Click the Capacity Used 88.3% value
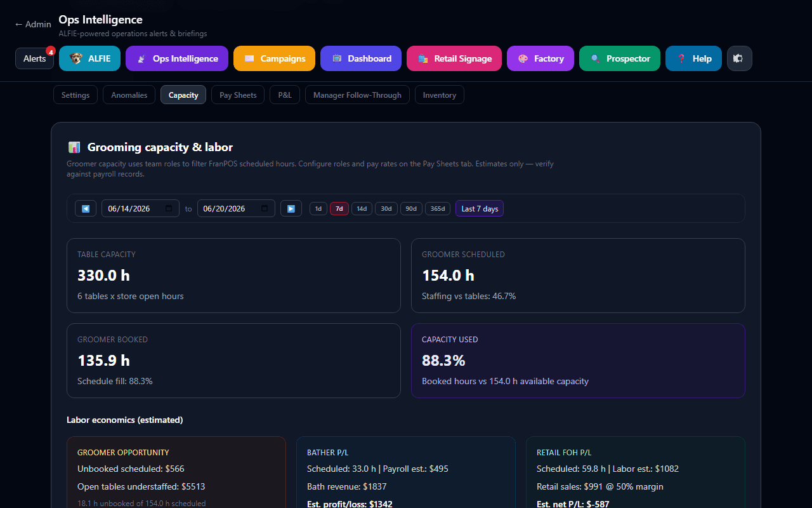 pyautogui.click(x=443, y=360)
